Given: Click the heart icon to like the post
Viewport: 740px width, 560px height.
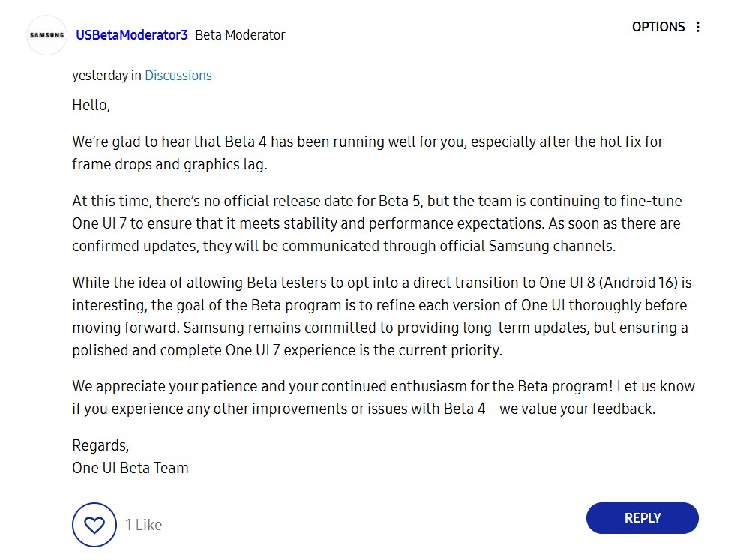Looking at the screenshot, I should coord(94,525).
